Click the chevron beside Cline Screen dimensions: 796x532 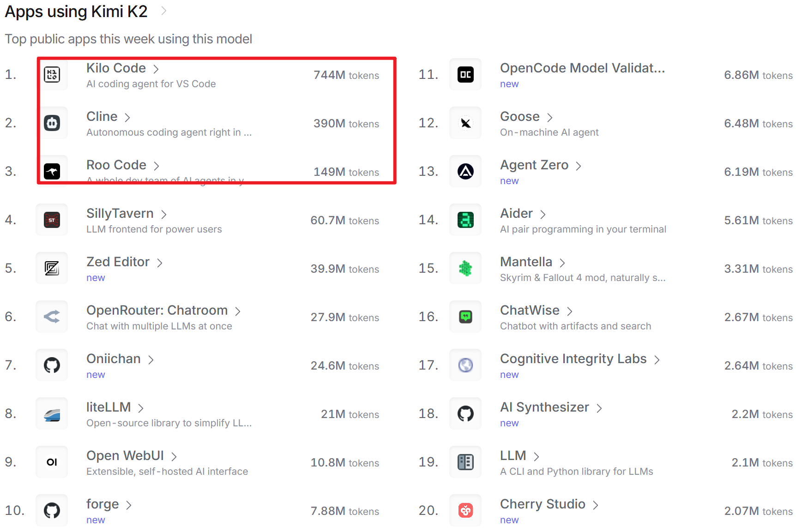127,117
